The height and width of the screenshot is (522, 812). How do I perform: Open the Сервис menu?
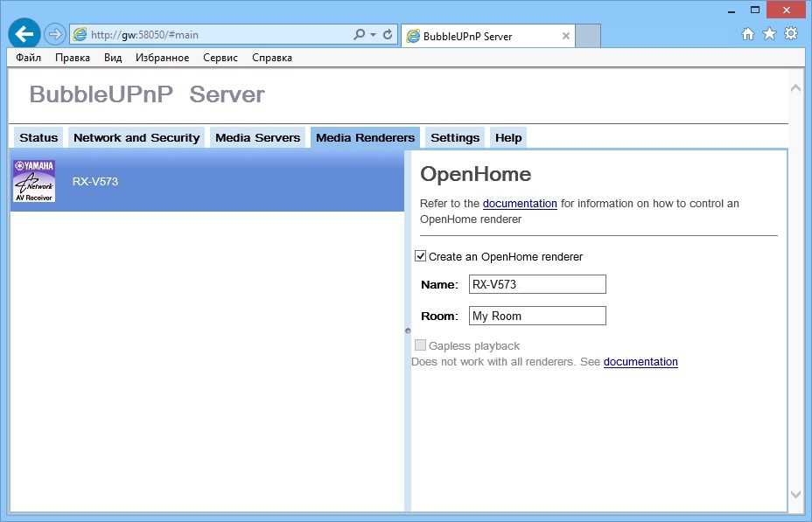(x=220, y=58)
